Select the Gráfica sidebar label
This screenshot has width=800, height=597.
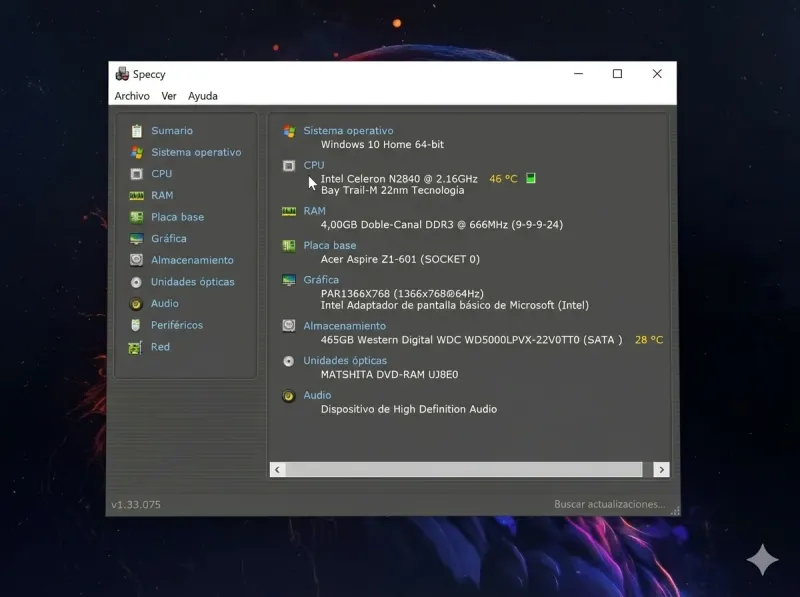click(168, 238)
